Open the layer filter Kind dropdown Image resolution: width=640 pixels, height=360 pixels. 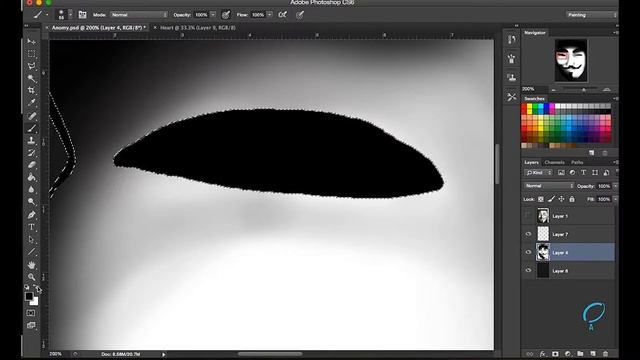[538, 173]
